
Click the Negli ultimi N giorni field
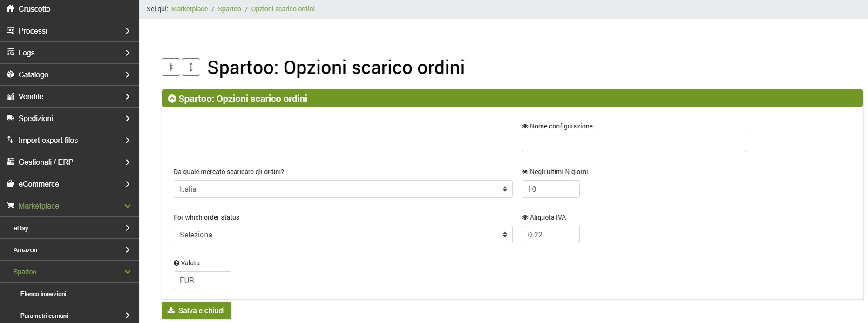click(551, 189)
